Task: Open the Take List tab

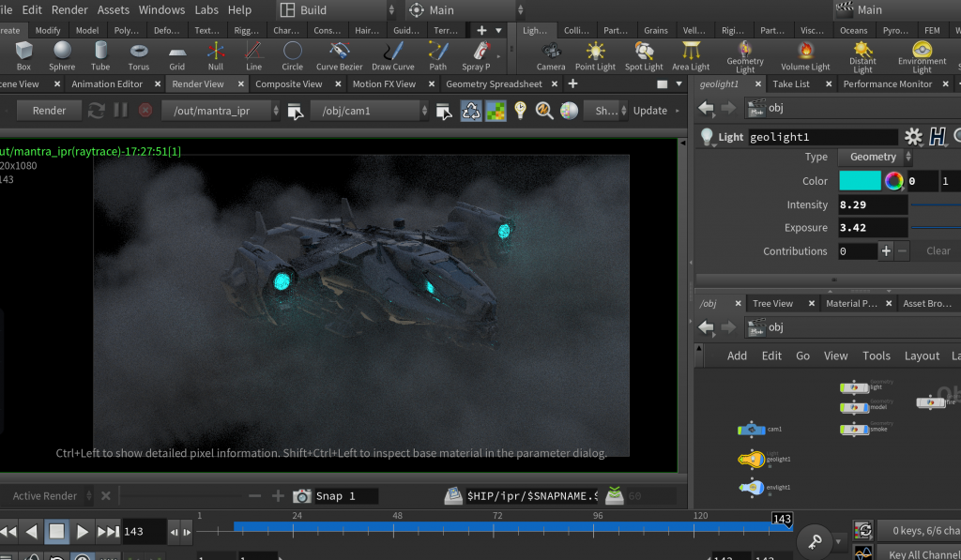Action: pos(791,83)
